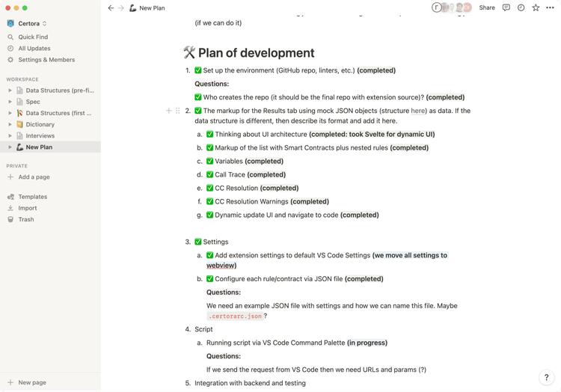Click green check next to Variables

pos(210,161)
